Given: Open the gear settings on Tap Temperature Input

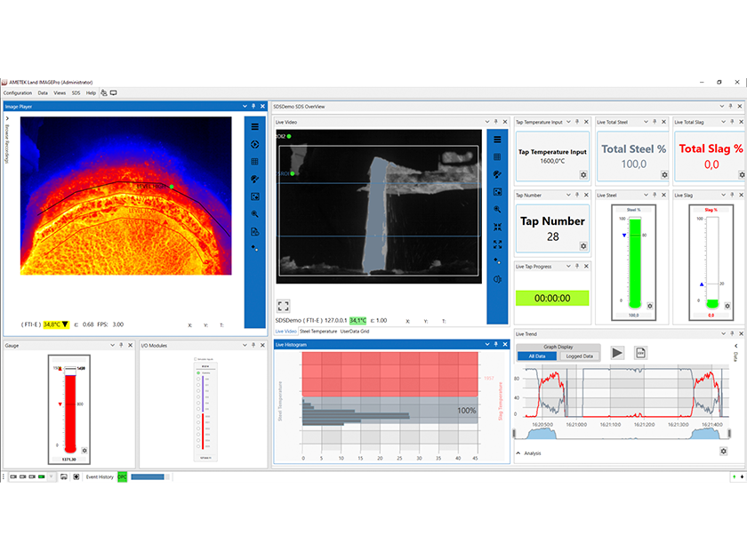Looking at the screenshot, I should click(x=582, y=175).
